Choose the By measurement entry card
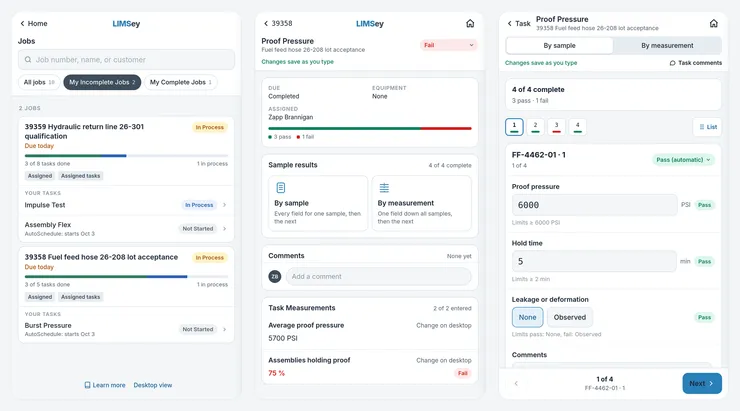The width and height of the screenshot is (740, 411). pyautogui.click(x=421, y=203)
